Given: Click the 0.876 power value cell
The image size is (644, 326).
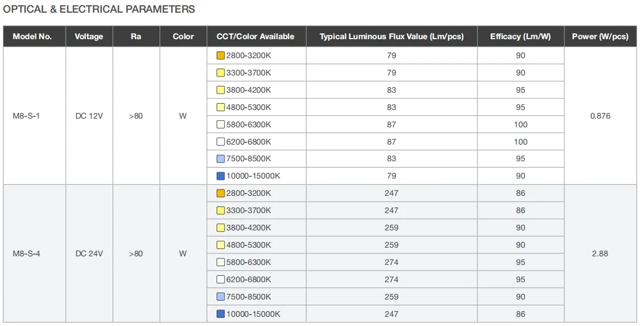Looking at the screenshot, I should (600, 116).
